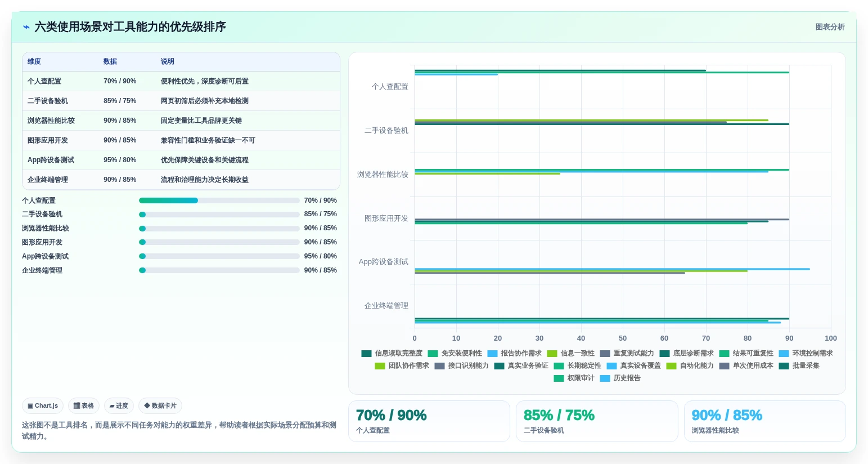This screenshot has height=464, width=868.
Task: Toggle the 团队协作需求 legend entry
Action: (x=402, y=365)
